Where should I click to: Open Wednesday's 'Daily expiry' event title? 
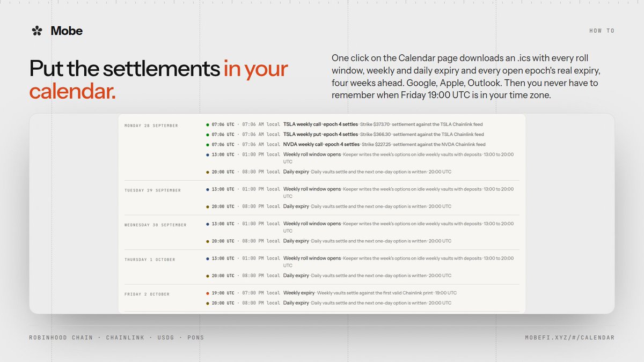(296, 241)
